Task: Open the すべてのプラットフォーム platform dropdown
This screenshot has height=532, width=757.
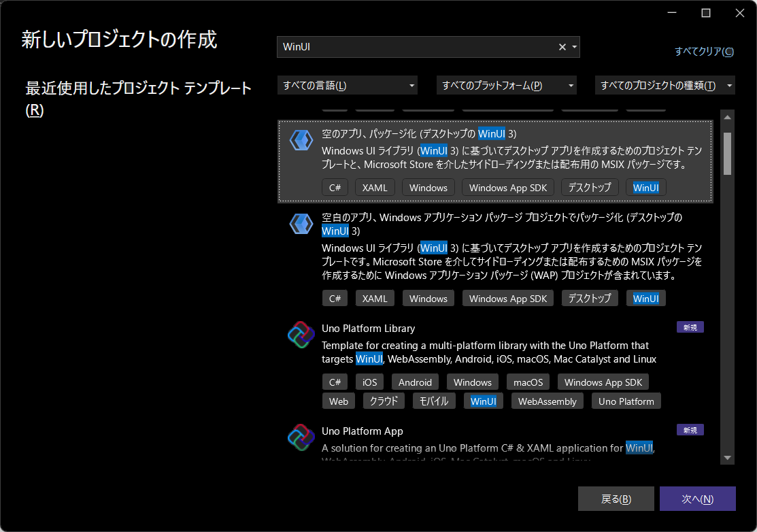Action: click(506, 86)
